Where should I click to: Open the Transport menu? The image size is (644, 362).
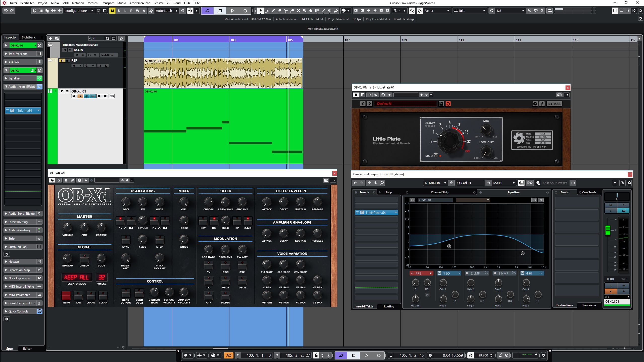107,3
